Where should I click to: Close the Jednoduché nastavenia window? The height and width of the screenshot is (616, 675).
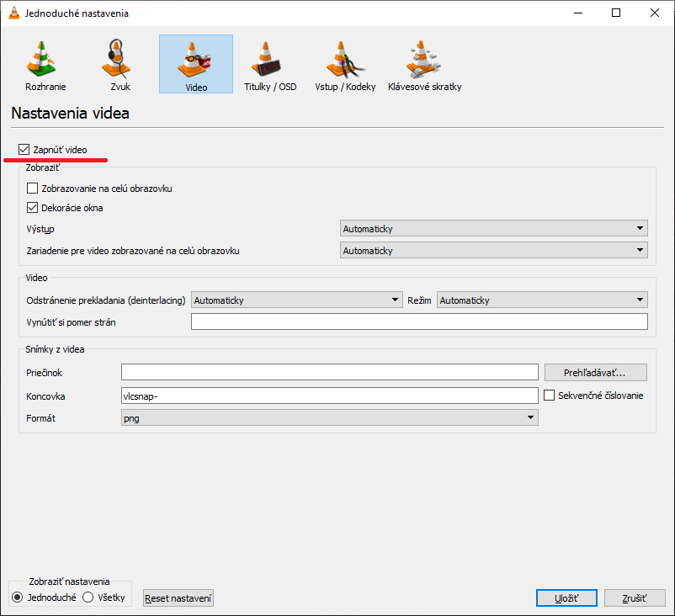click(654, 13)
